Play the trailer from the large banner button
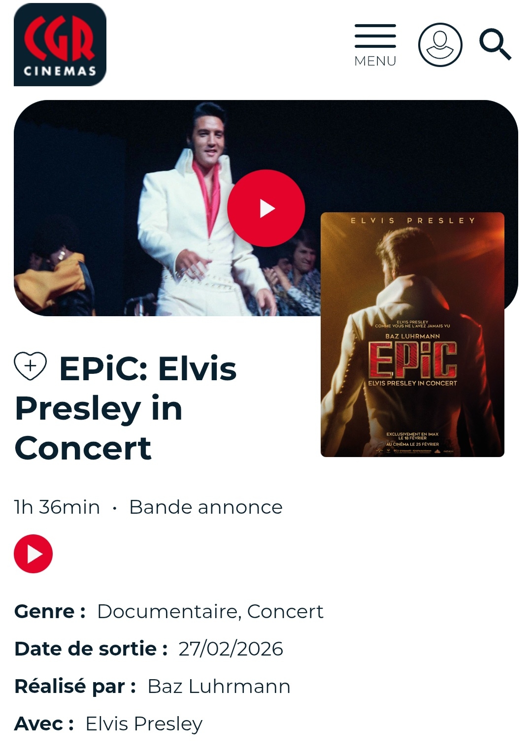The height and width of the screenshot is (756, 532). 266,208
